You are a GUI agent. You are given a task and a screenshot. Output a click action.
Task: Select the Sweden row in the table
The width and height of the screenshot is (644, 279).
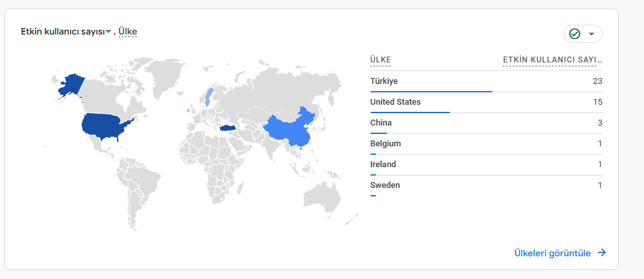(486, 185)
